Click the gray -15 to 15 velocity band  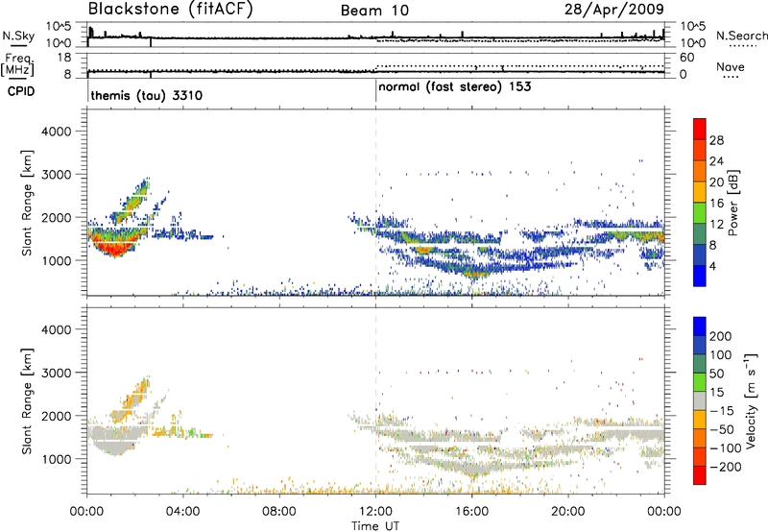[x=700, y=400]
